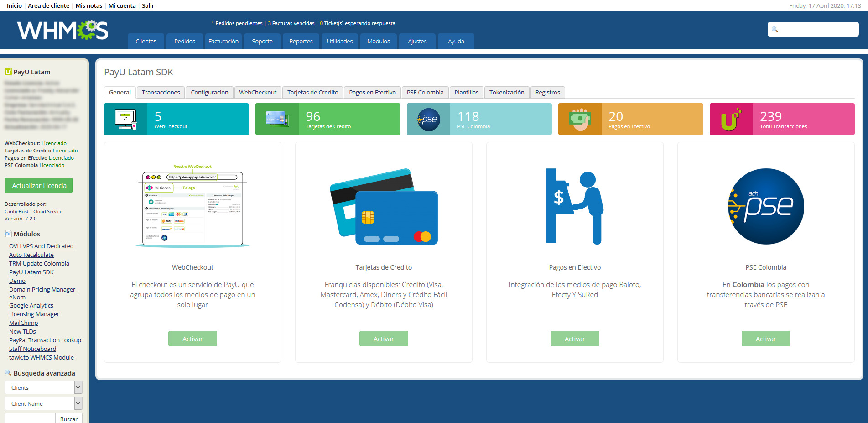Switch to the Transacciones tab
The width and height of the screenshot is (868, 423).
[x=161, y=92]
